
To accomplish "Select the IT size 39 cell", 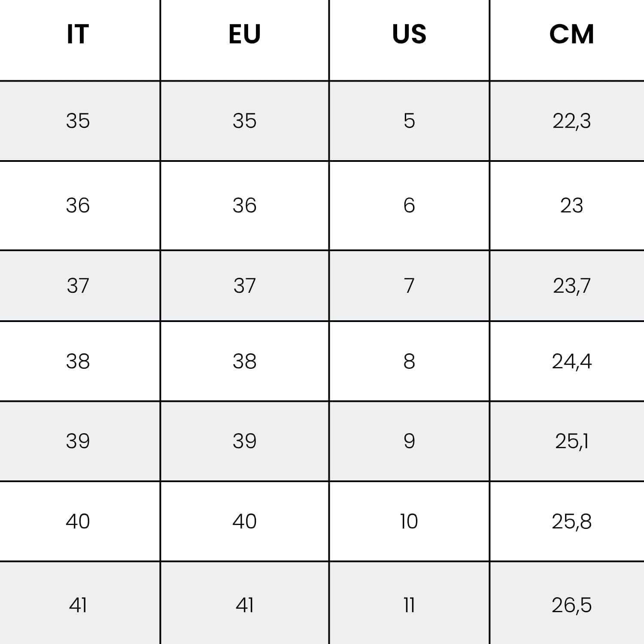I will [x=79, y=441].
